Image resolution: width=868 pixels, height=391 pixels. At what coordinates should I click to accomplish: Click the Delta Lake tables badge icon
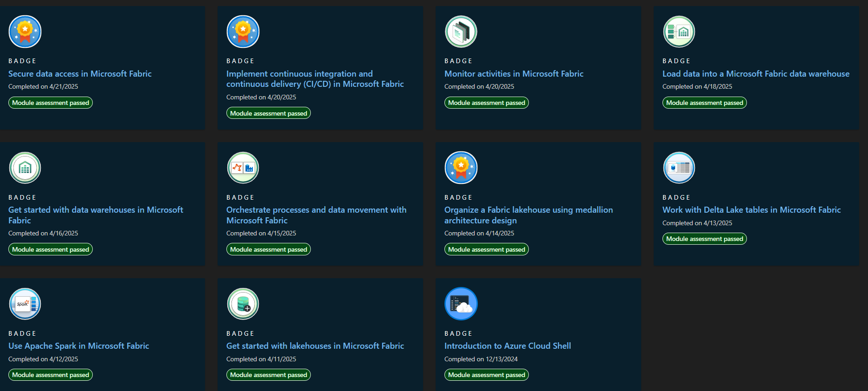679,168
